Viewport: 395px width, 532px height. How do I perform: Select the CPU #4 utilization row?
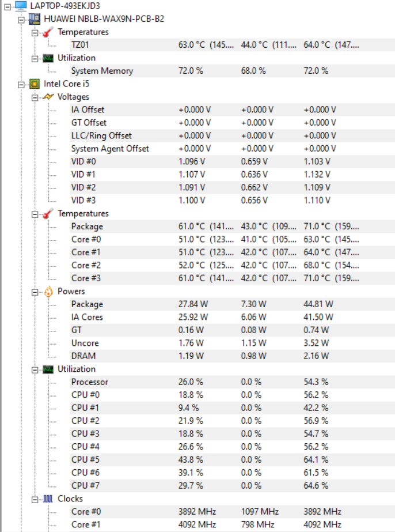(x=232, y=447)
